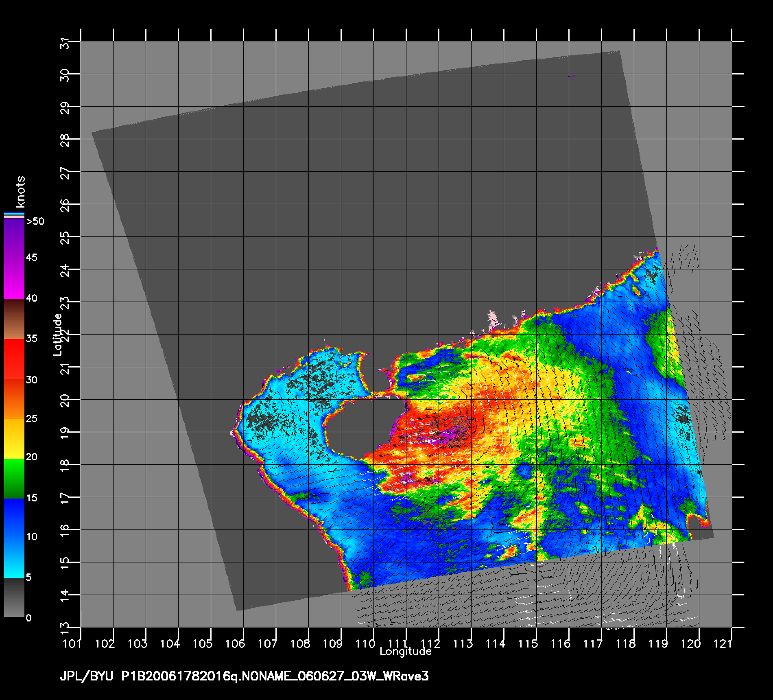Click the '20' knots colorbar label
The width and height of the screenshot is (773, 700).
[32, 457]
